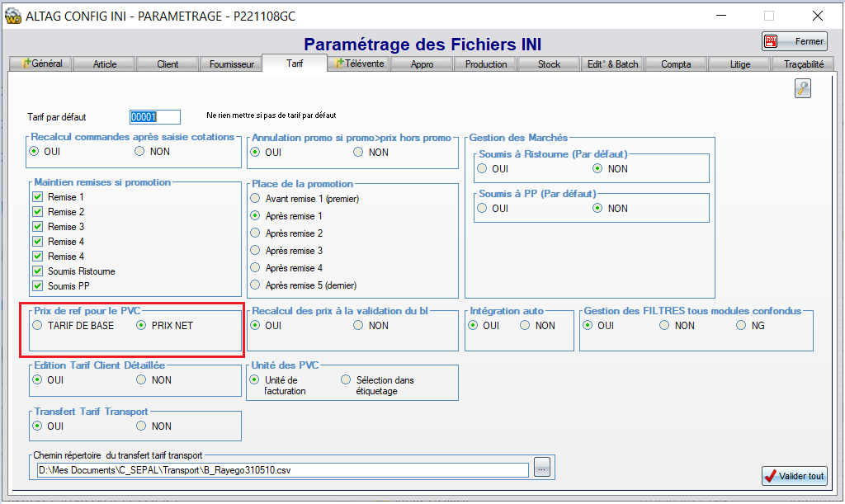Uncheck the Soumis PP checkbox
845x504 pixels.
click(x=37, y=286)
